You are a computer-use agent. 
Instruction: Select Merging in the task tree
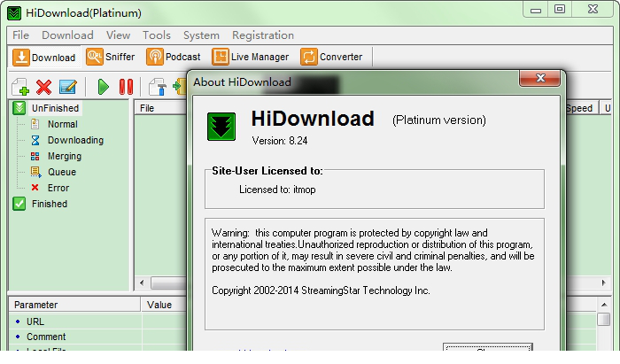tap(65, 156)
